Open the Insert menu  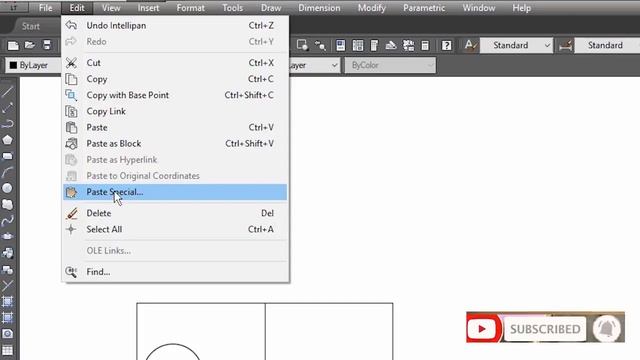click(148, 8)
